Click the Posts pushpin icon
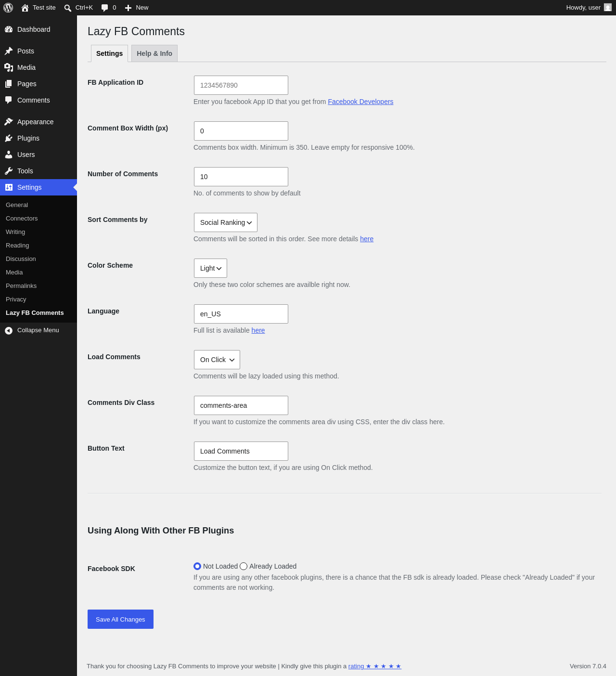 [x=9, y=51]
